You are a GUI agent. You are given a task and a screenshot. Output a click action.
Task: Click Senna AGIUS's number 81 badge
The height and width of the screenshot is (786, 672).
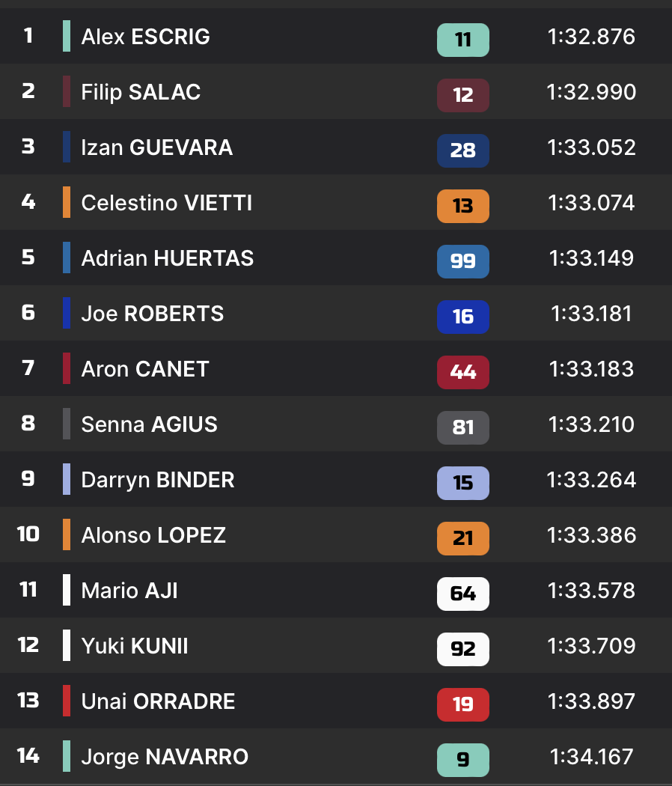click(462, 427)
